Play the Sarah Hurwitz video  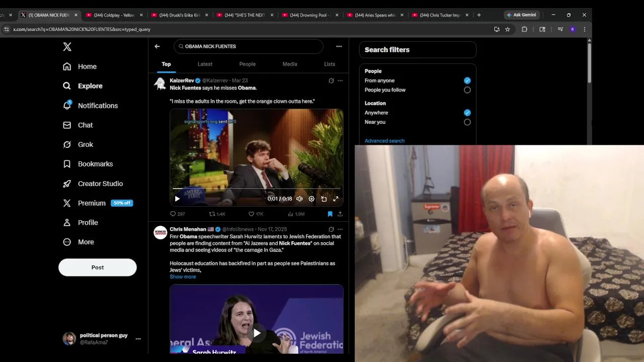coord(257,333)
